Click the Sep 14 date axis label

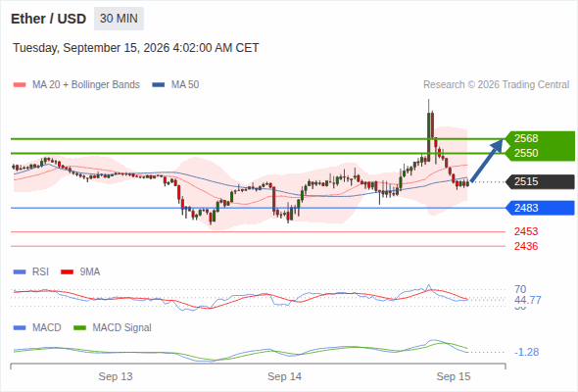pos(284,376)
